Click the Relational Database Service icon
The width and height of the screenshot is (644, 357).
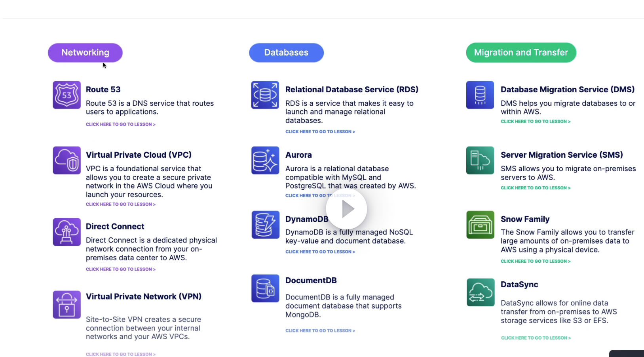[265, 95]
